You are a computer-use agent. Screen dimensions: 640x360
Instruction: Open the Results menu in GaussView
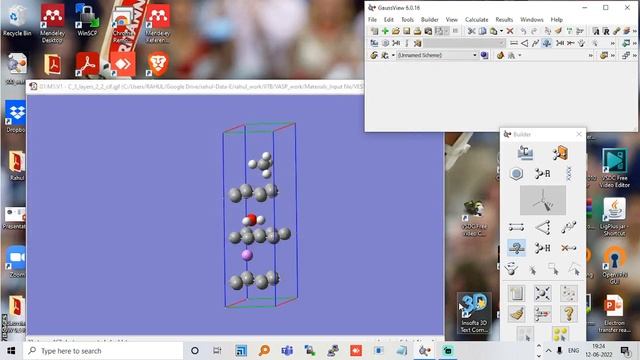coord(504,20)
